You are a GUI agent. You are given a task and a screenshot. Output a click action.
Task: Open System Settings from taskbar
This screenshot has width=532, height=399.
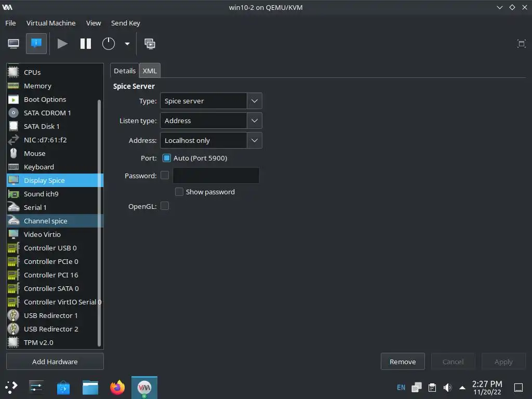point(36,388)
